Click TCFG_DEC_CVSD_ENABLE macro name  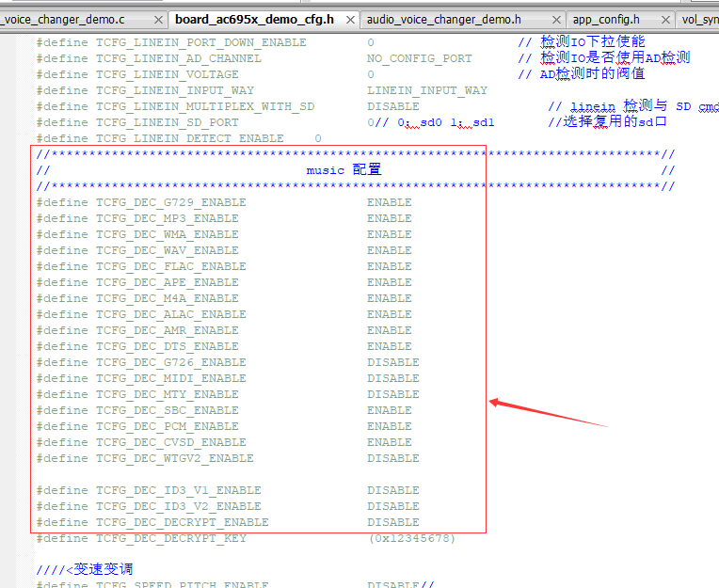[x=171, y=443]
